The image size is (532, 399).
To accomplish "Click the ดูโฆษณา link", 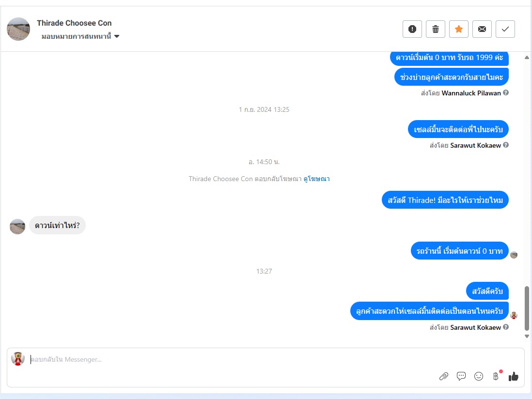I will pyautogui.click(x=316, y=179).
